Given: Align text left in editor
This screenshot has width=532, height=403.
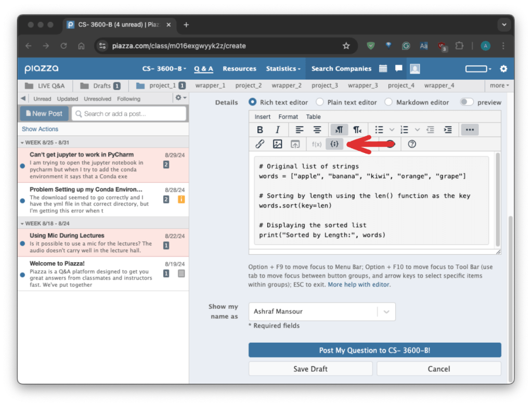Looking at the screenshot, I should 299,129.
